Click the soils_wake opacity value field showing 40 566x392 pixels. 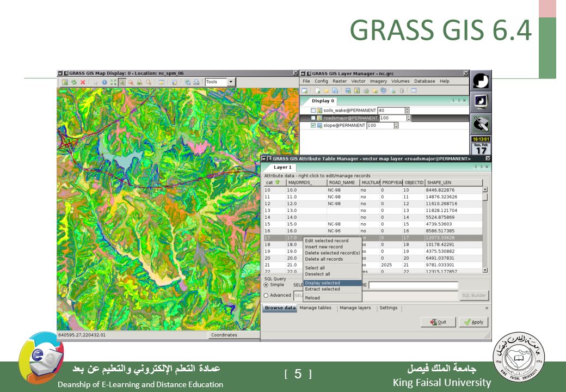(x=391, y=111)
